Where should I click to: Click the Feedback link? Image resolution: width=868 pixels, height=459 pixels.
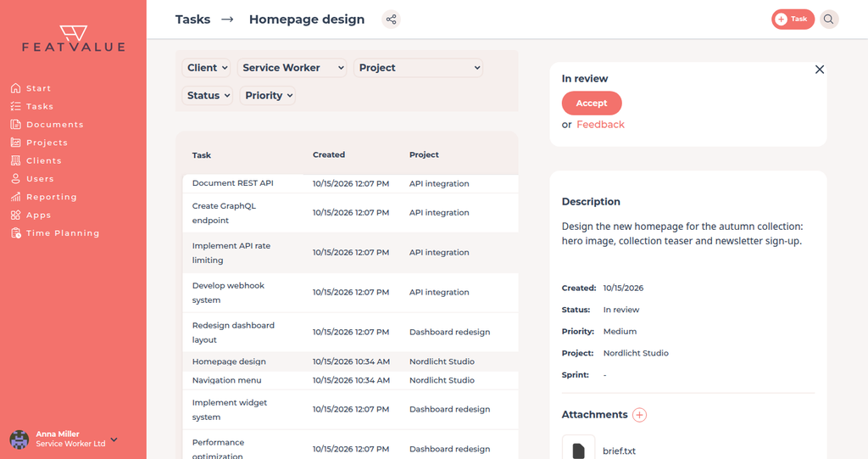[x=601, y=125]
